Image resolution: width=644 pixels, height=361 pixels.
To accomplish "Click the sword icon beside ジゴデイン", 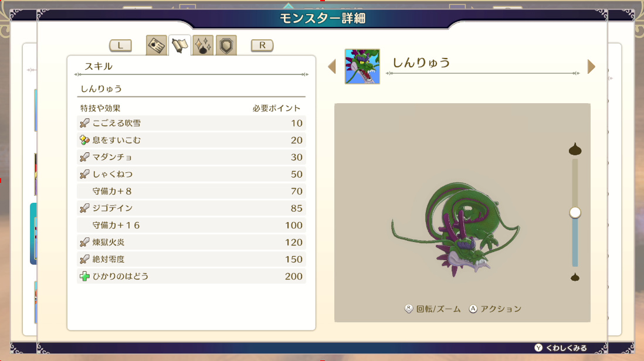I will (x=84, y=208).
